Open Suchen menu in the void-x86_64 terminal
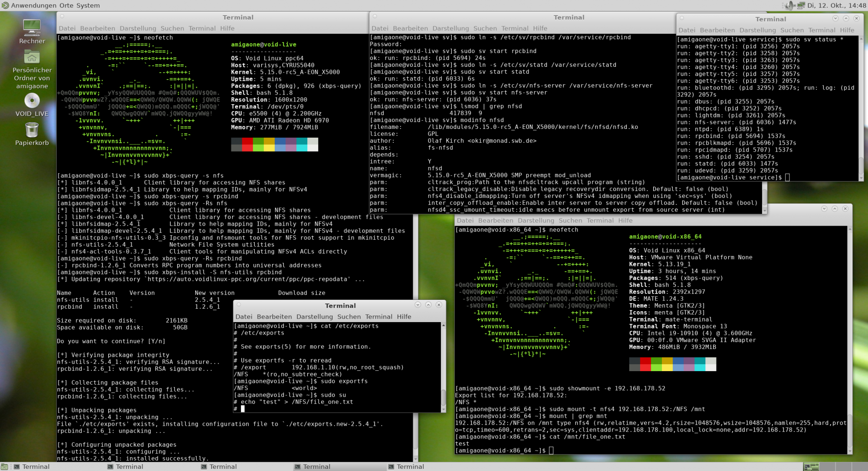 (570, 221)
